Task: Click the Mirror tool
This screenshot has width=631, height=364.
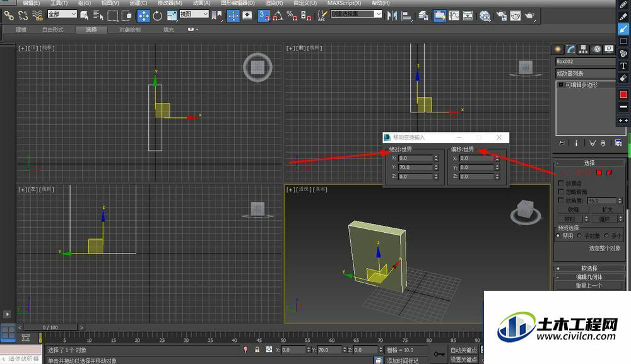Action: (x=392, y=16)
